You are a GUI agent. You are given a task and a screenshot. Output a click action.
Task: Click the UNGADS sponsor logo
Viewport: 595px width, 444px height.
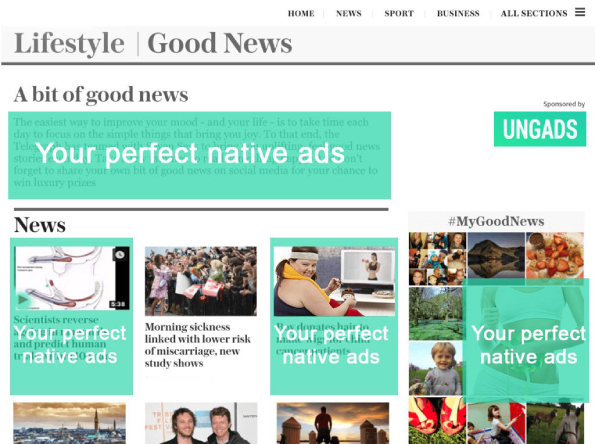tap(540, 129)
